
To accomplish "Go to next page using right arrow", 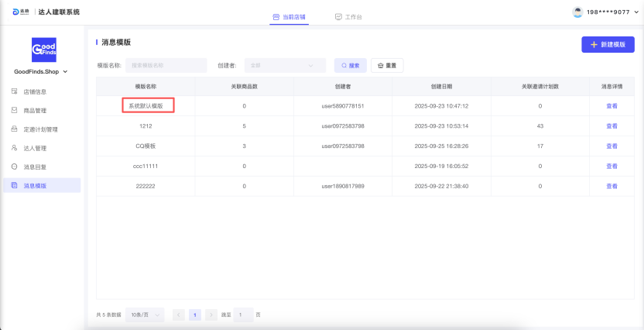I will pos(211,315).
